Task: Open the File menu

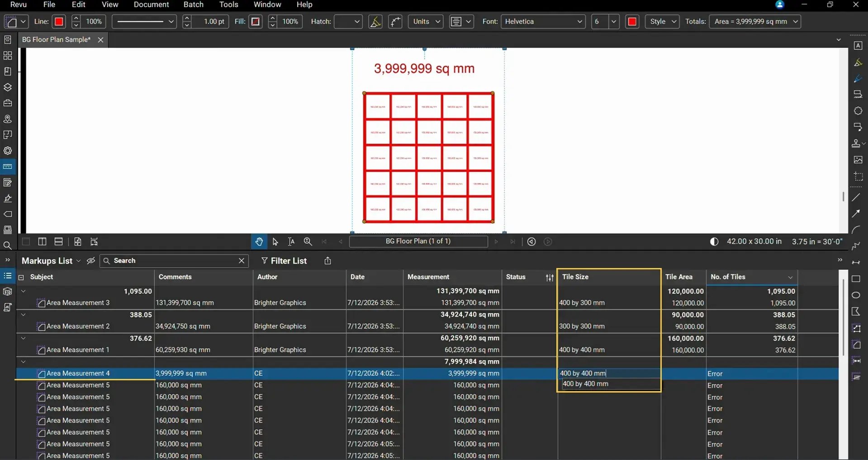Action: click(x=49, y=5)
